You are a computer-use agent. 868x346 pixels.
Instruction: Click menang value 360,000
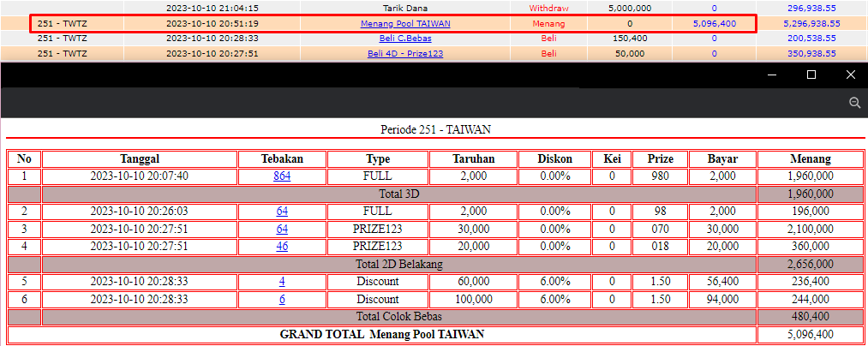pos(811,247)
